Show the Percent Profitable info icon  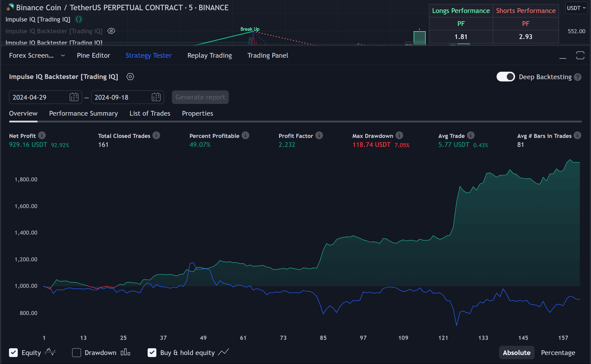246,135
